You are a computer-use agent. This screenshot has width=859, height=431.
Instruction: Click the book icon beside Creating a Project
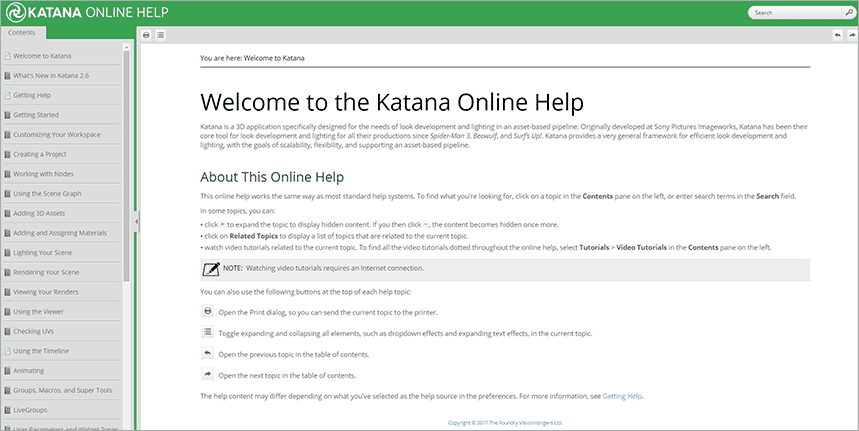click(8, 154)
